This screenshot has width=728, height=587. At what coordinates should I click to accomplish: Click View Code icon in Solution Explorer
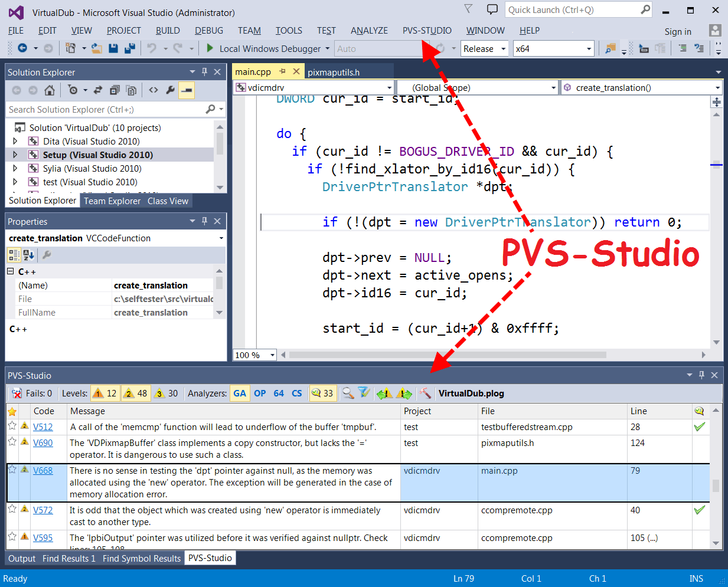point(154,90)
